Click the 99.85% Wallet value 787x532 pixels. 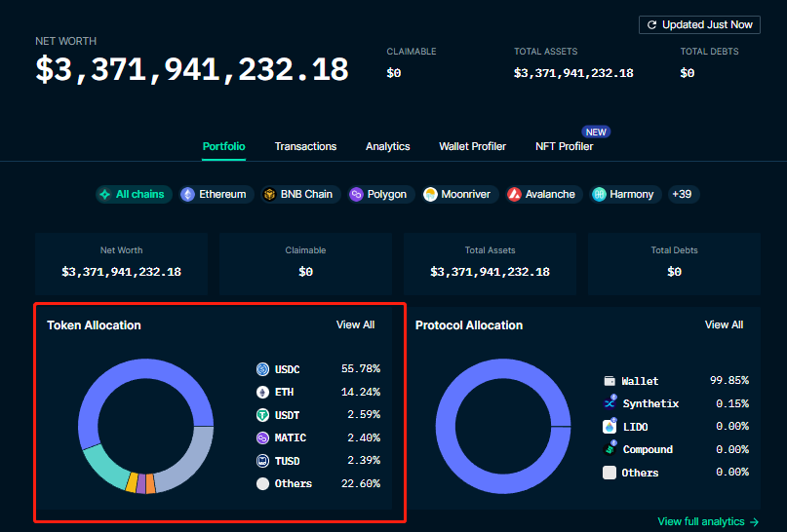pos(729,381)
